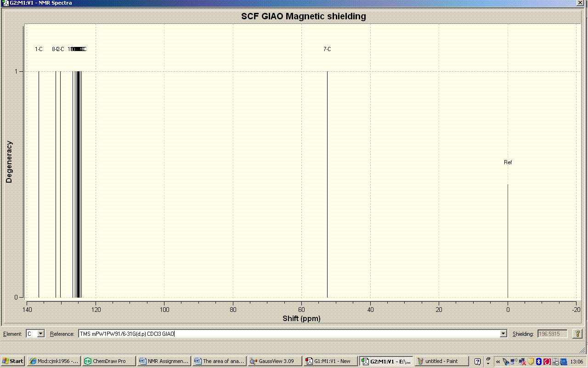Click the NMR Spectra window title bar icon
The image size is (588, 368).
(6, 3)
